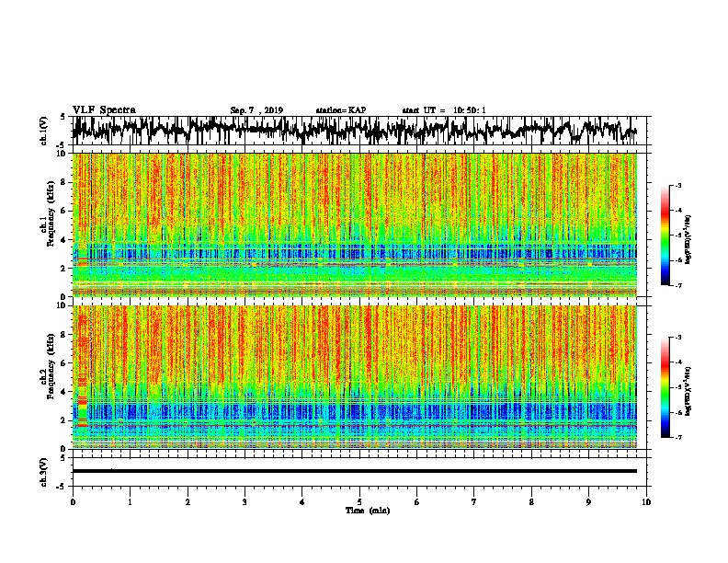Click the "5" tick on the time axis

point(359,502)
